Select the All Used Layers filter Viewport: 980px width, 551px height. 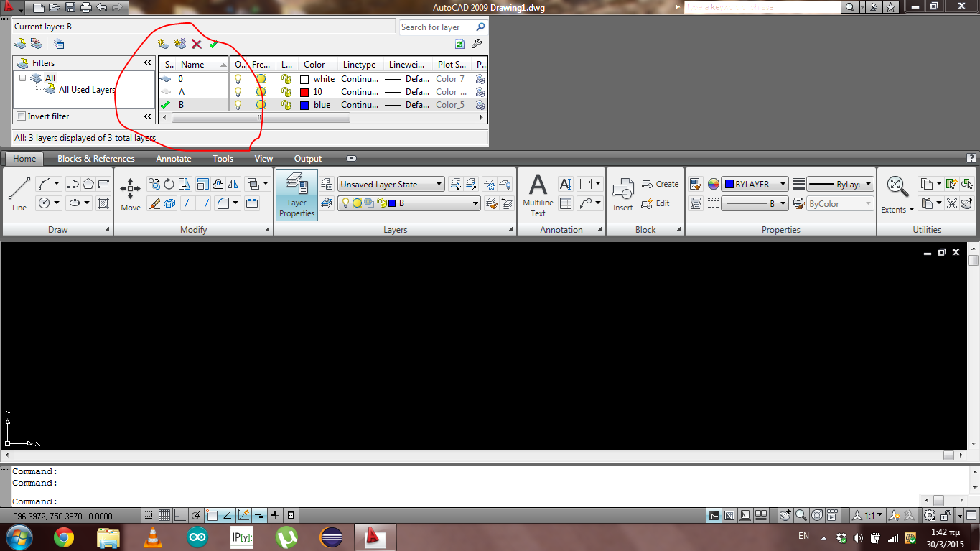tap(87, 90)
